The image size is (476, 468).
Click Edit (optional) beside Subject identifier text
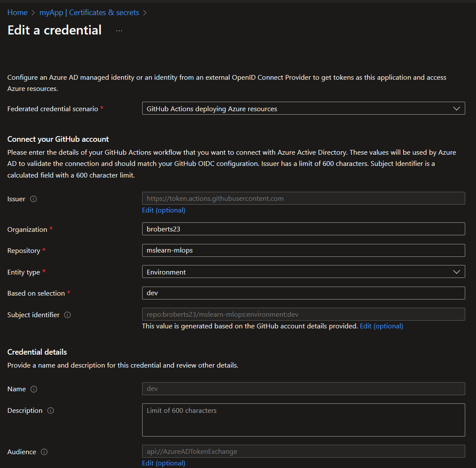coord(381,326)
